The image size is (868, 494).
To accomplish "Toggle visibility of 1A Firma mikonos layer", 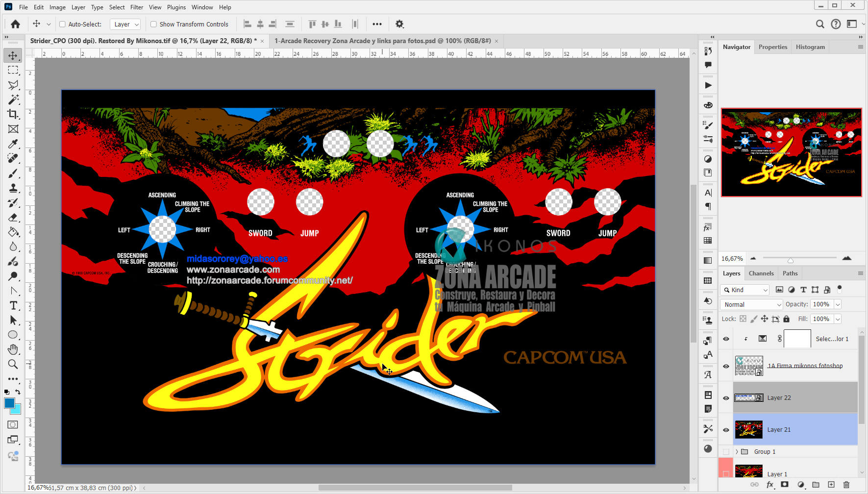I will point(726,366).
